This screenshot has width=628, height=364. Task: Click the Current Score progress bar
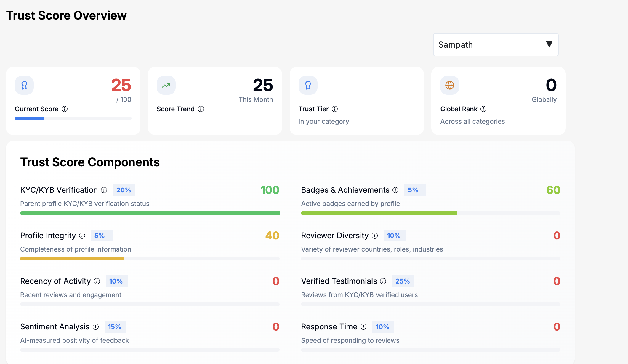73,118
